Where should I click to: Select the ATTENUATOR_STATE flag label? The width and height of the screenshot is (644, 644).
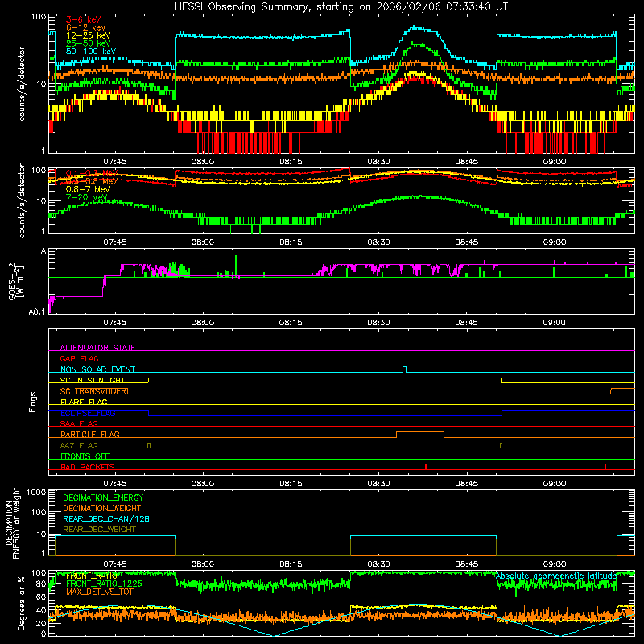point(97,348)
